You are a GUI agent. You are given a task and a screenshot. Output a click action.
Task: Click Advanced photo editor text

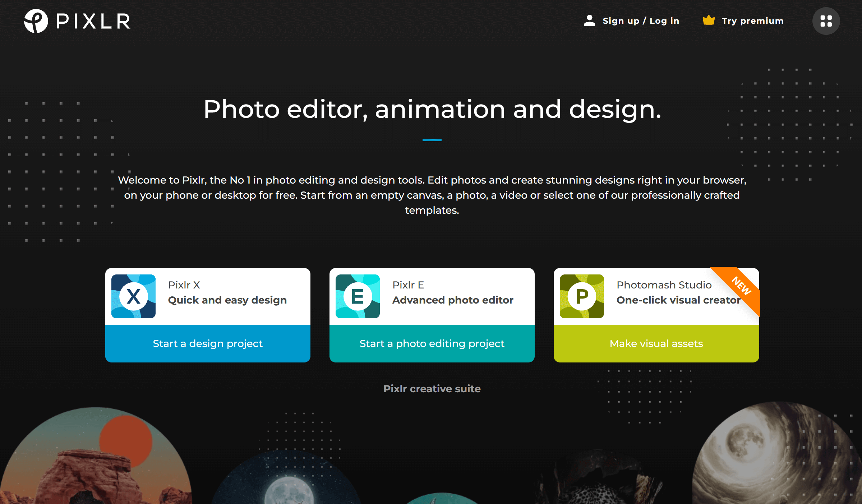453,300
